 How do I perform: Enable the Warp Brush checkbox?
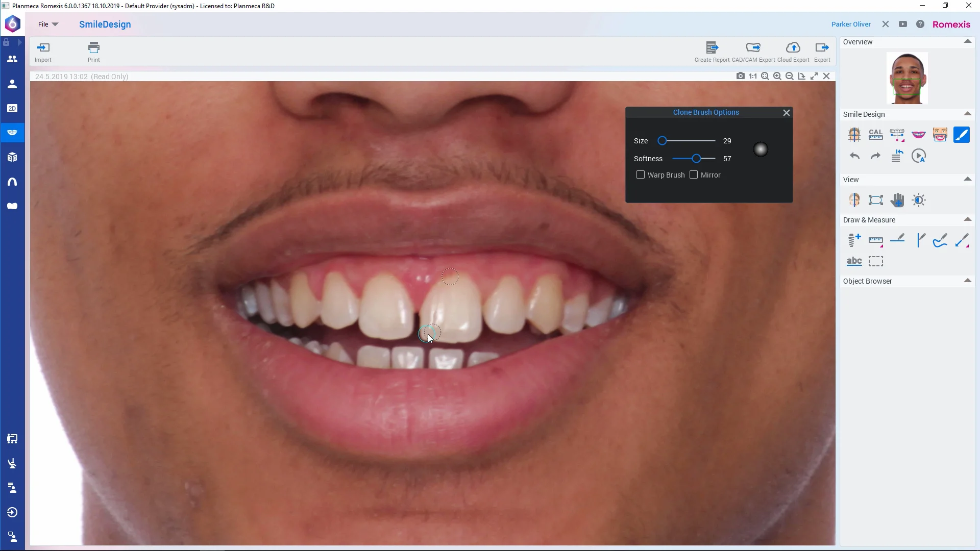pos(641,174)
